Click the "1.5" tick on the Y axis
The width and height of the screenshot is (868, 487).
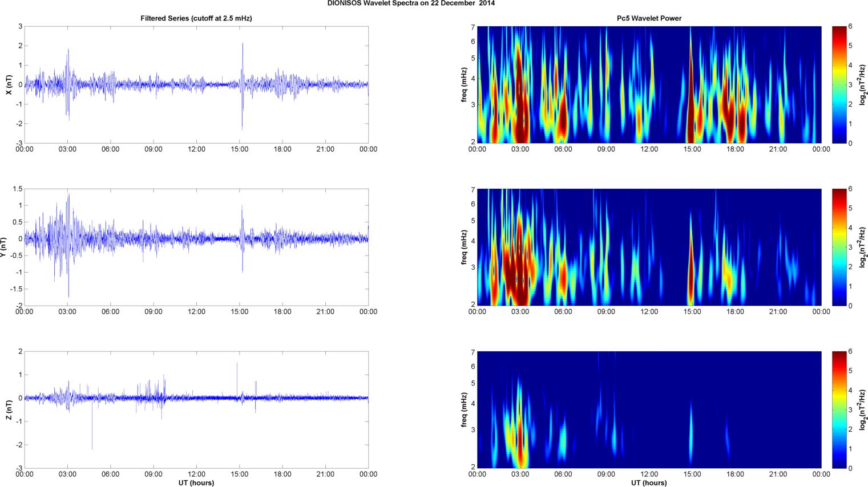coord(18,189)
